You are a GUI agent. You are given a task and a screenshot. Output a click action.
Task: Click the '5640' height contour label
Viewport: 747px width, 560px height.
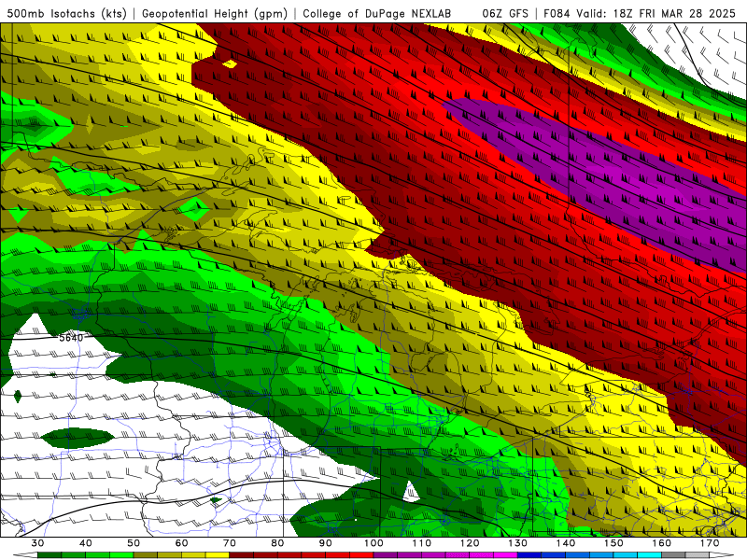(71, 338)
